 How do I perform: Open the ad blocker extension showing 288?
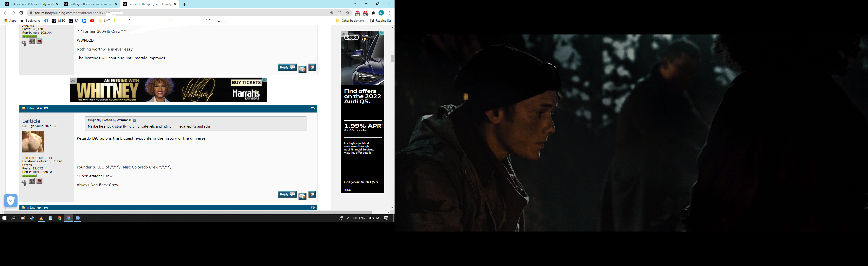click(x=358, y=13)
